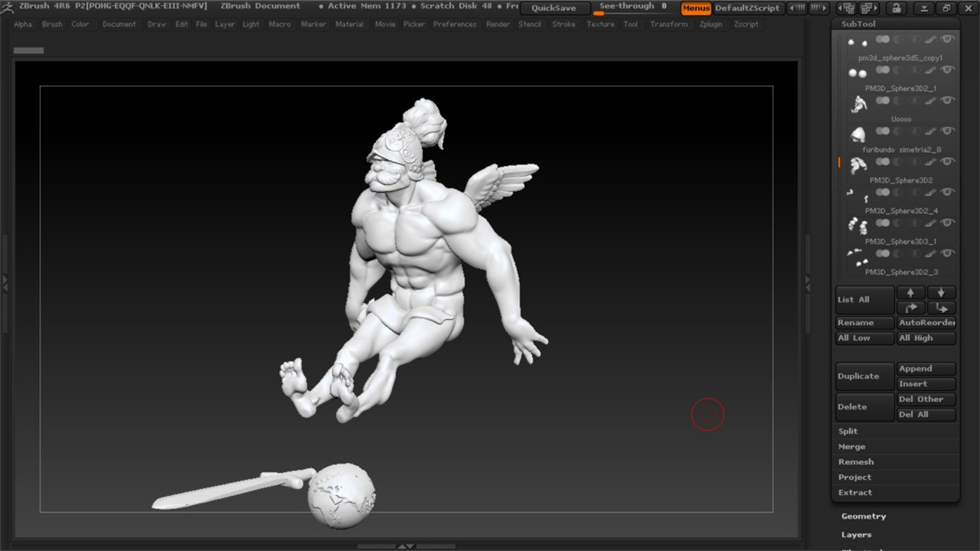Click the QuickSave button
980x551 pixels.
pos(554,8)
